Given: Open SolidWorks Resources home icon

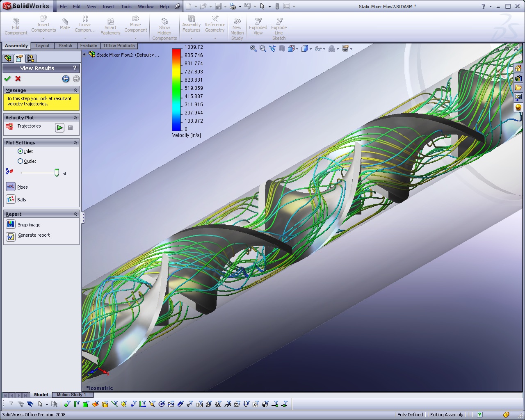Looking at the screenshot, I should click(x=518, y=68).
